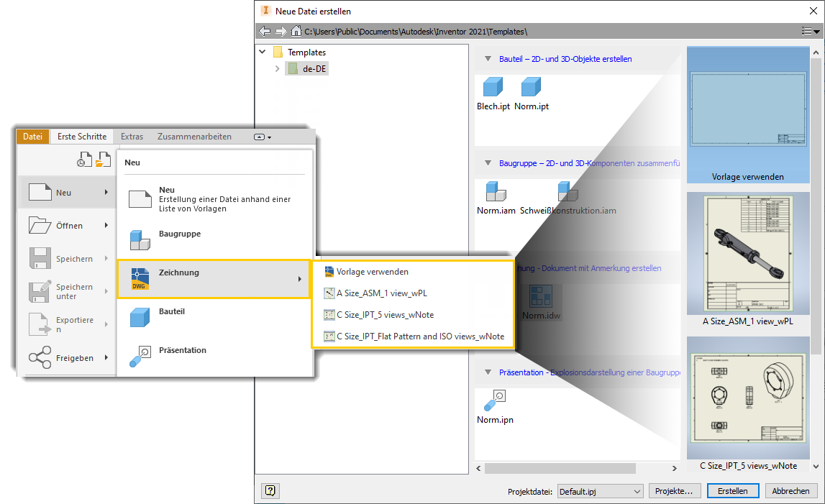Select the Norm.ipt template icon
This screenshot has height=504, width=825.
pyautogui.click(x=531, y=87)
